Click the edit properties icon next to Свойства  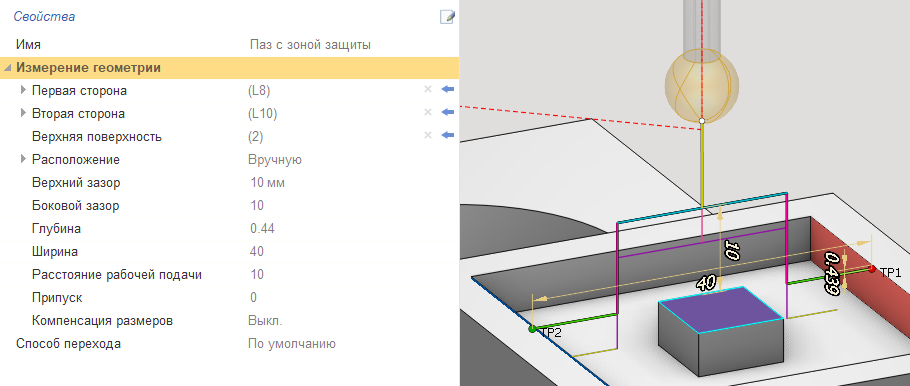point(446,17)
